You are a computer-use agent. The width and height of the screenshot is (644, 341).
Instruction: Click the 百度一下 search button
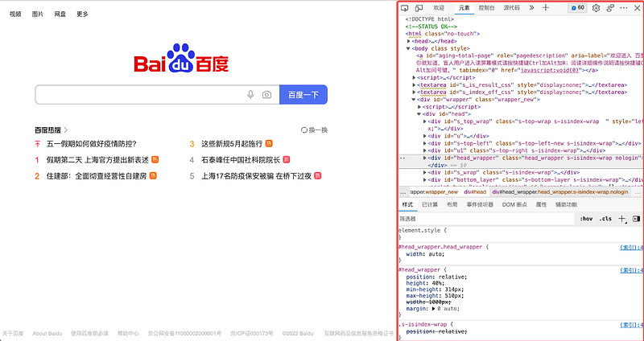pos(303,95)
